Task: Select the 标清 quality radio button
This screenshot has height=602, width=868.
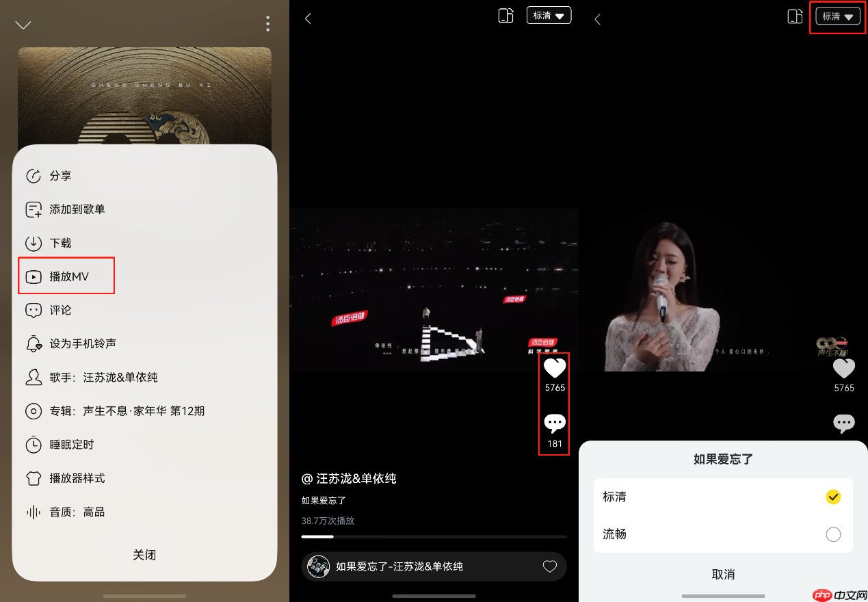Action: point(833,497)
